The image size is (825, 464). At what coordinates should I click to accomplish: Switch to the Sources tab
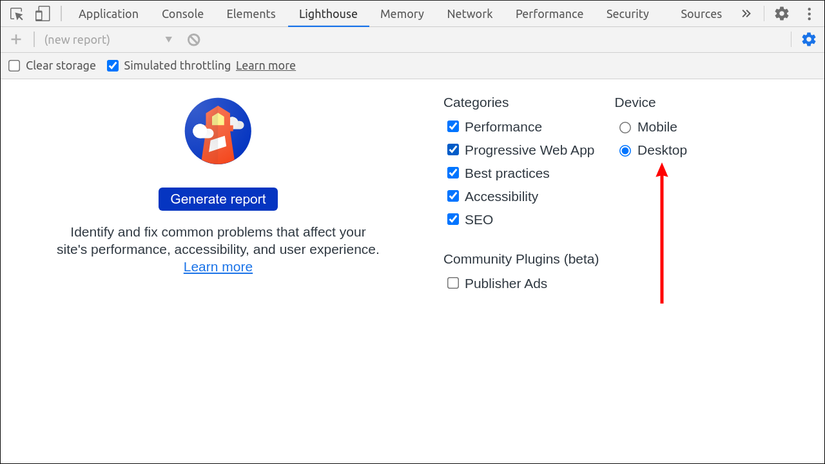click(701, 14)
